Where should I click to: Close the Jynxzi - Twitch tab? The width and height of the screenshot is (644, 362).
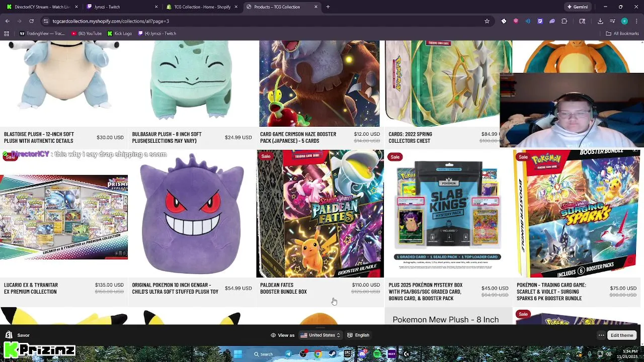click(x=156, y=7)
